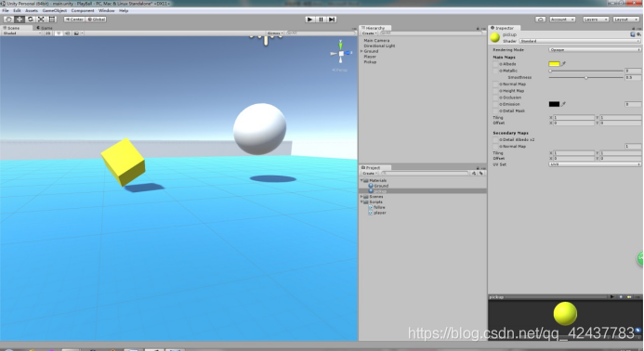644x351 pixels.
Task: Click Height Map texture slot box
Action: click(495, 91)
